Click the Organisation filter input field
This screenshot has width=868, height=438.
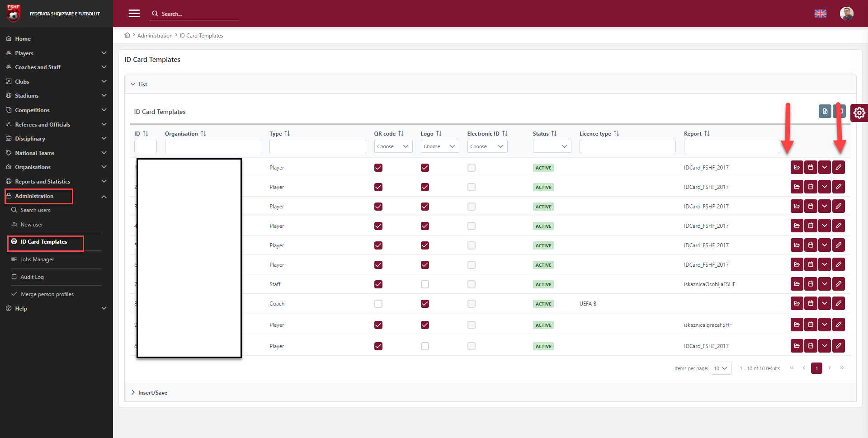pyautogui.click(x=213, y=146)
